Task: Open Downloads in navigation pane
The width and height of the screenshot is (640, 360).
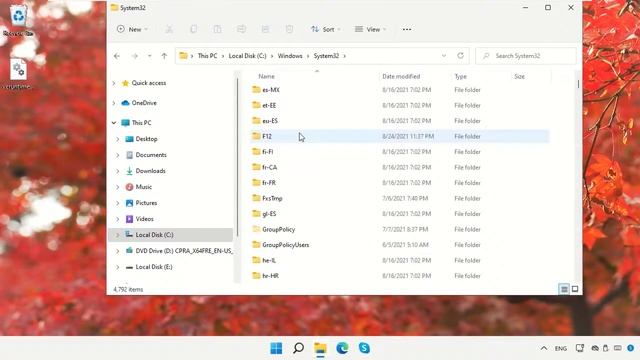Action: (150, 171)
